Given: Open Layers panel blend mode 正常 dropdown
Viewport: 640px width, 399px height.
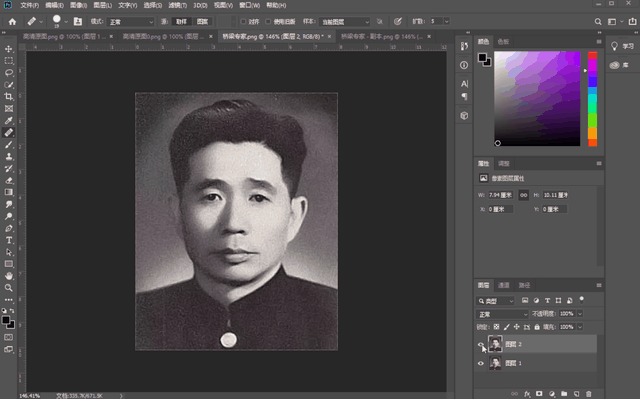Looking at the screenshot, I should [x=502, y=314].
